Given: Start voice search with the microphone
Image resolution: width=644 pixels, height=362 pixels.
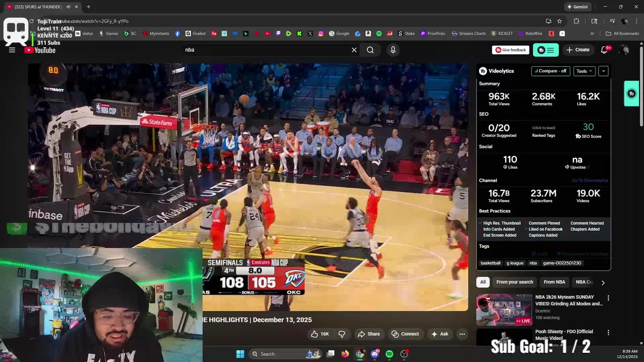Looking at the screenshot, I should click(393, 50).
